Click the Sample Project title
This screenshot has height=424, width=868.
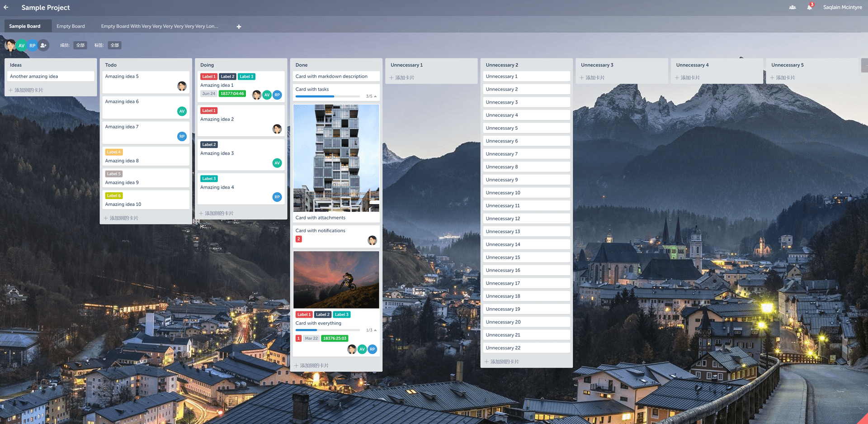[x=46, y=8]
